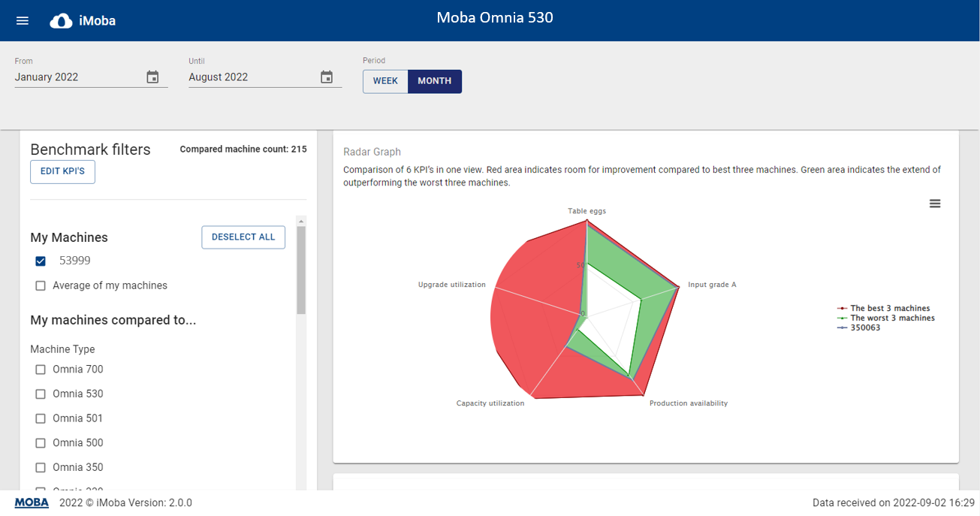Select the MONTH period option
The image size is (980, 516).
(x=435, y=81)
